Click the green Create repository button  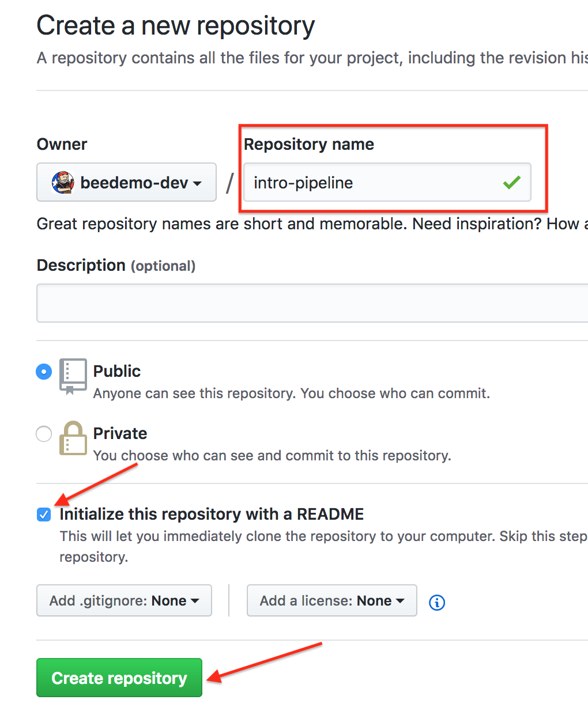click(119, 678)
